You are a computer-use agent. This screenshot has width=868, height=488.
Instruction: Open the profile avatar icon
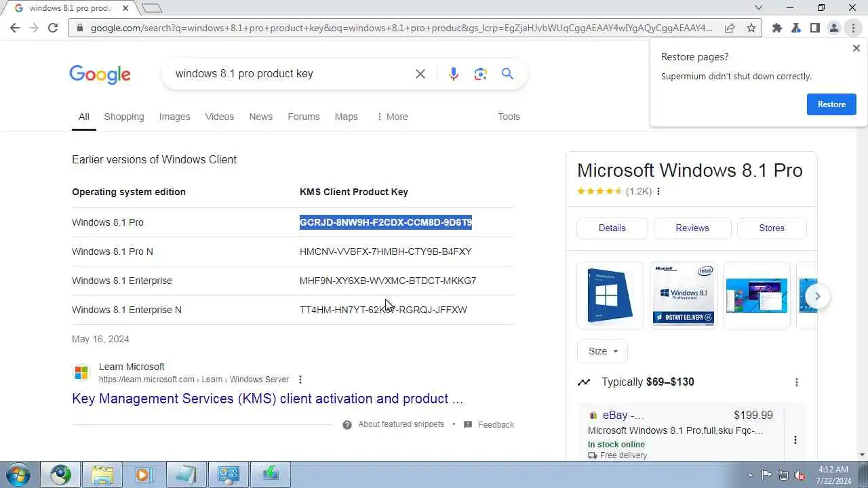834,28
